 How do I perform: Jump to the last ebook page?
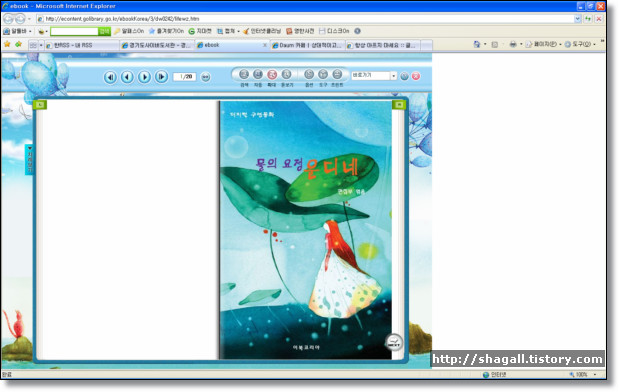(161, 77)
